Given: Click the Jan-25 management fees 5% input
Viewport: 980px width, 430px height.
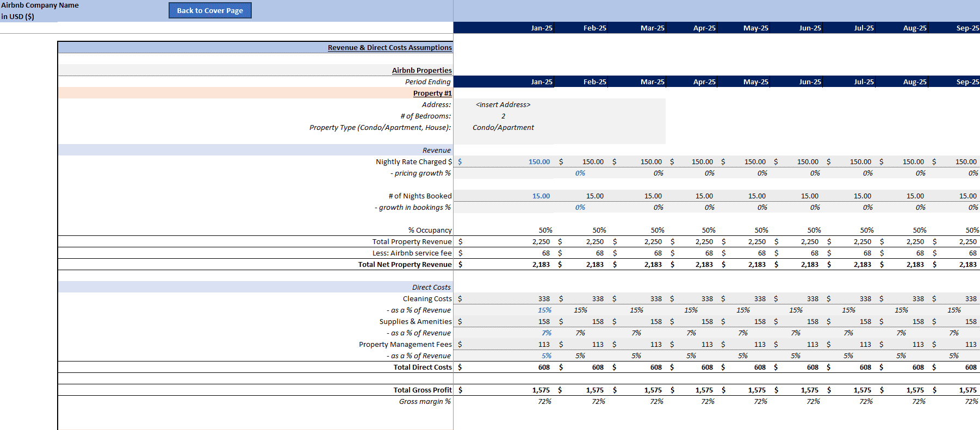Looking at the screenshot, I should 547,356.
